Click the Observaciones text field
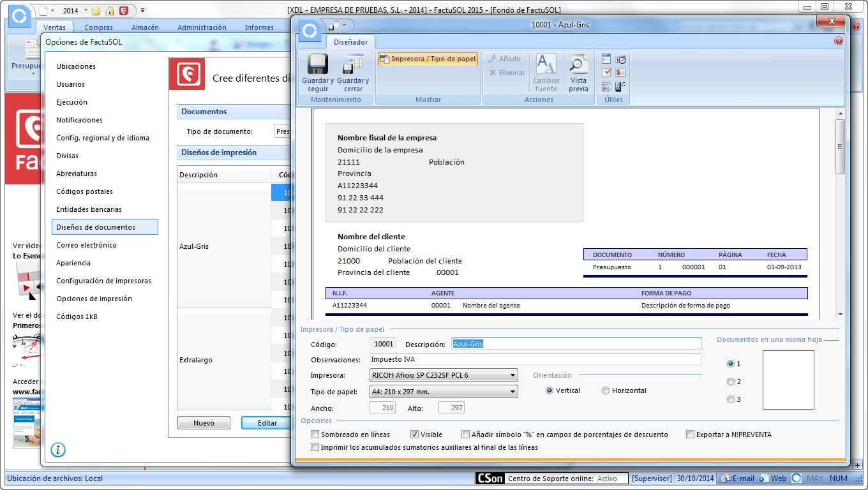Viewport: 868px width, 490px height. (535, 359)
